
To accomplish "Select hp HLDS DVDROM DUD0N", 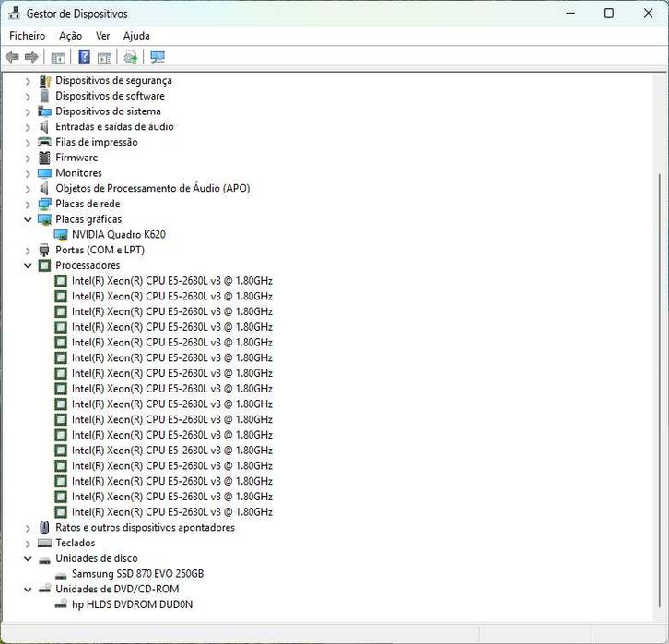I will point(133,604).
